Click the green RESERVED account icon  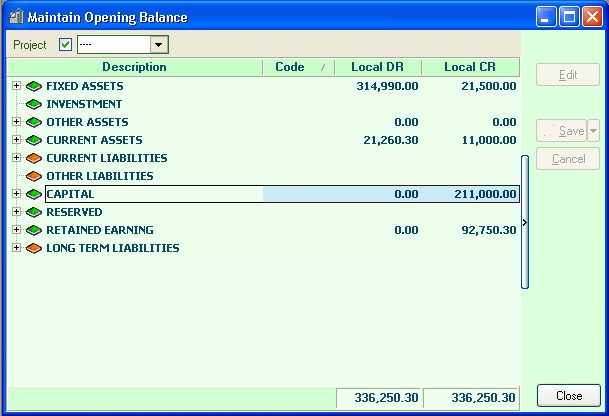[34, 212]
